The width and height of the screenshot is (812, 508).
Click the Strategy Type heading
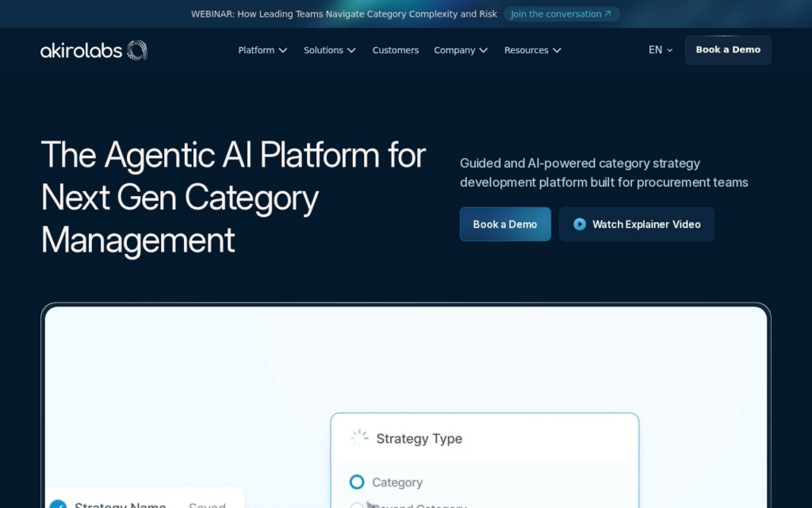pos(419,438)
